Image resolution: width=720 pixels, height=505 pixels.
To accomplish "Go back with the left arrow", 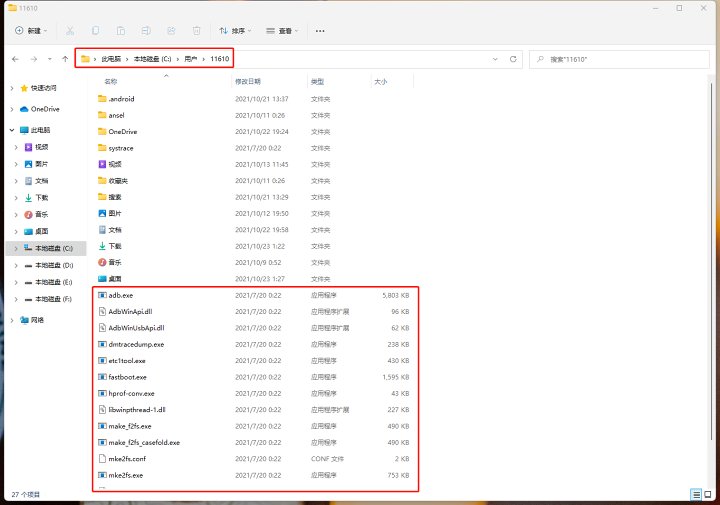I will click(16, 59).
